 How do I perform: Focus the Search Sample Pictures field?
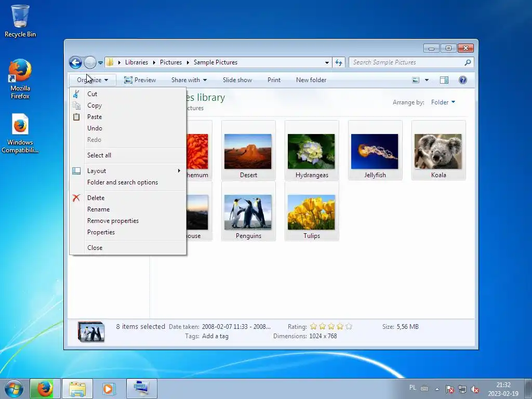click(407, 62)
